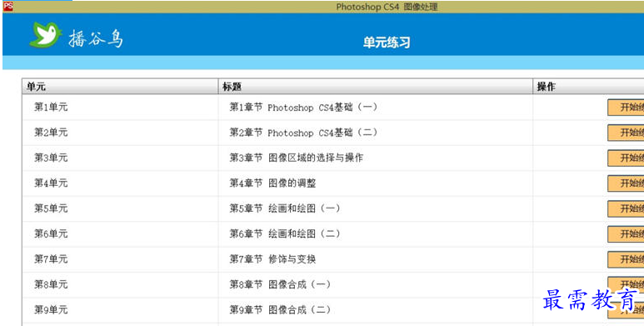Screen dimensions: 644x326
Task: Click title 第4章节 图像的调整
Action: pyautogui.click(x=272, y=183)
